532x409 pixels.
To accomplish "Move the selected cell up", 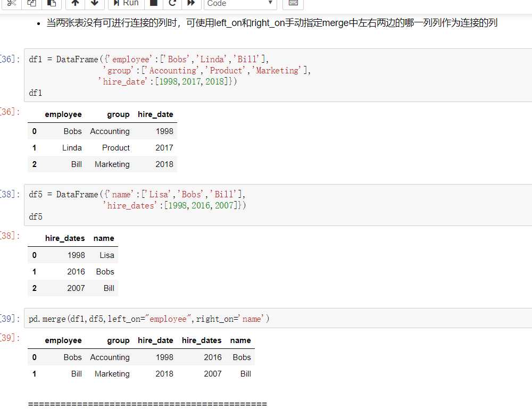I will (75, 3).
